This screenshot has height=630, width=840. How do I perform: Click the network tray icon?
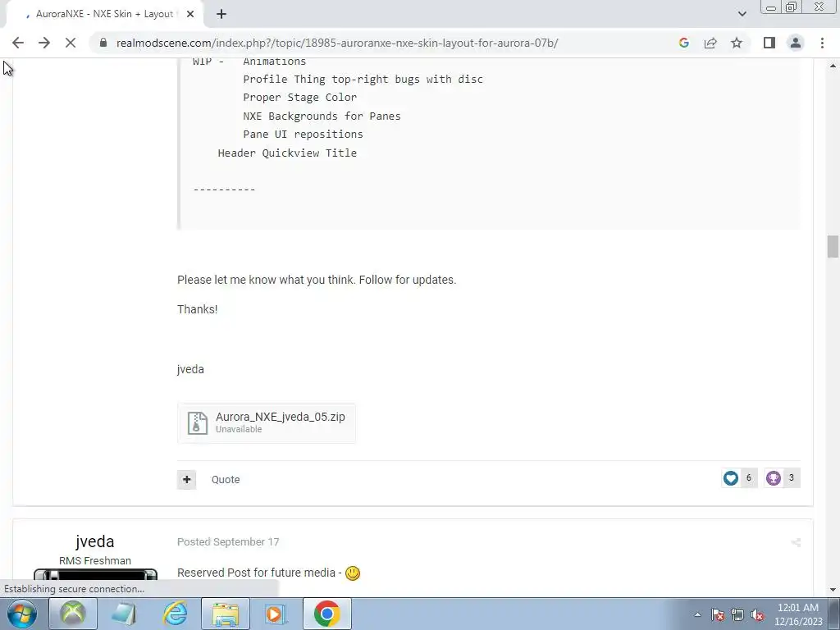point(737,614)
